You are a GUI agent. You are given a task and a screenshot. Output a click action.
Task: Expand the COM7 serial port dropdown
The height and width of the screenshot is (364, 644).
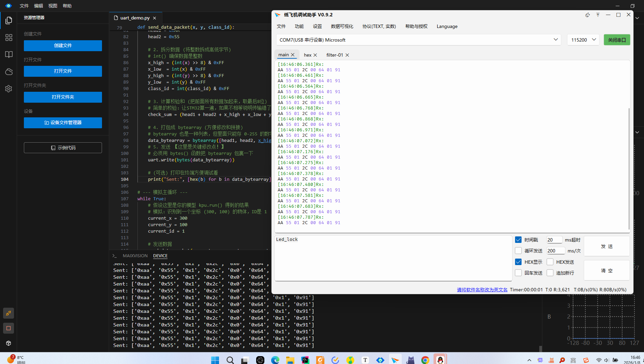click(x=419, y=40)
